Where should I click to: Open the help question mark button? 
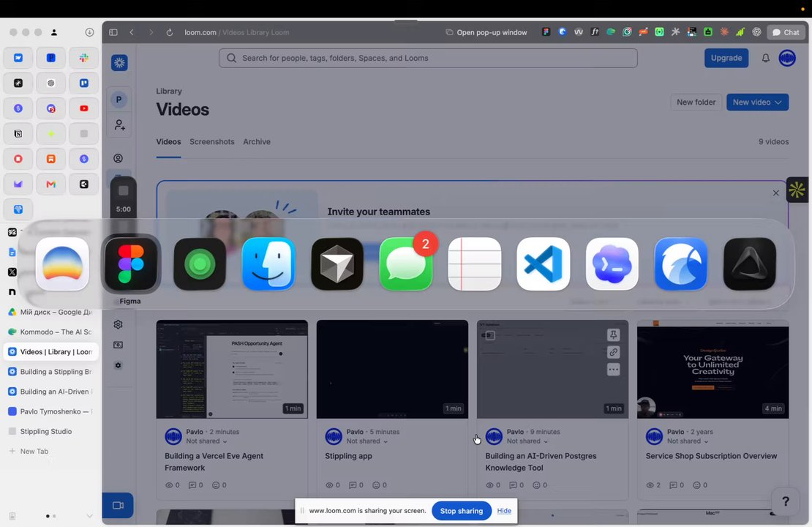785,501
